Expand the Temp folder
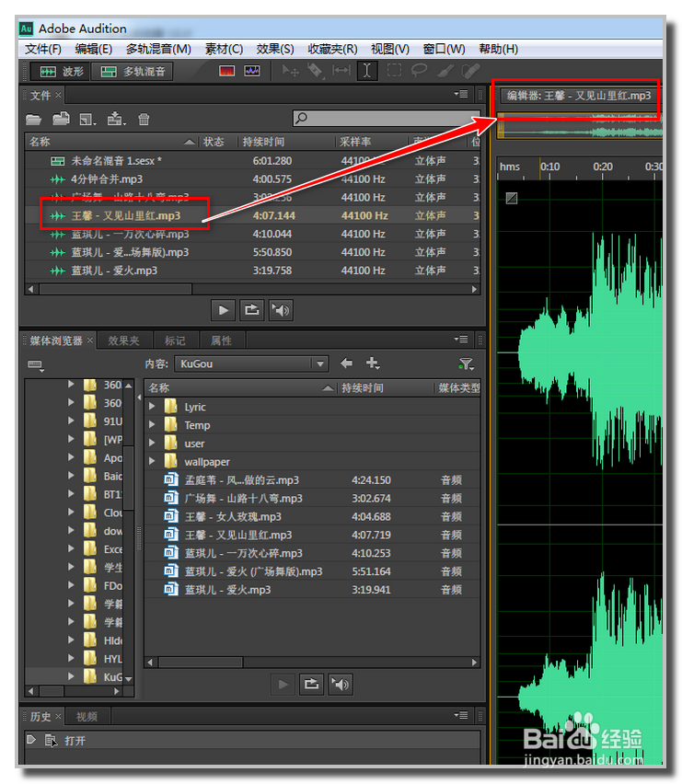The image size is (682, 784). 152,425
